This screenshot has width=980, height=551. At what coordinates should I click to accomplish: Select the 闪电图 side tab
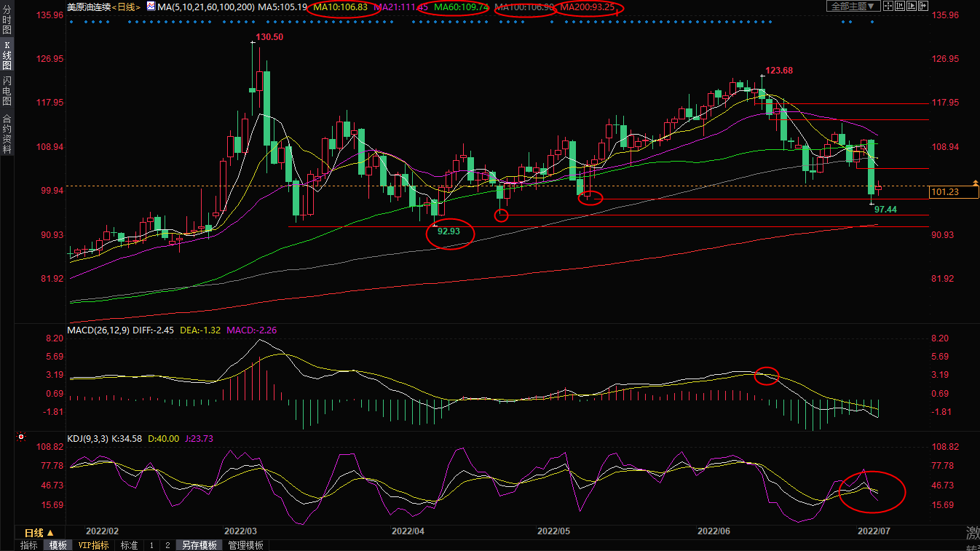(x=7, y=90)
